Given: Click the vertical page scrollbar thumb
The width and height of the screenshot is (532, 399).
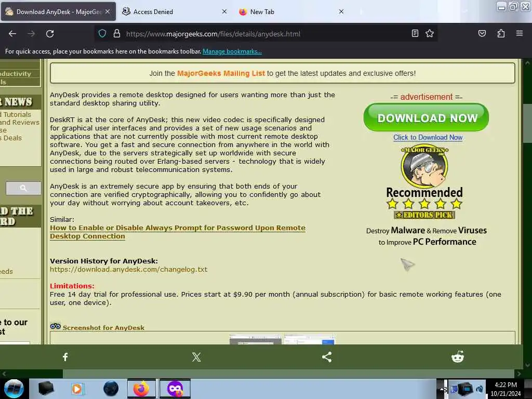Looking at the screenshot, I should [527, 124].
